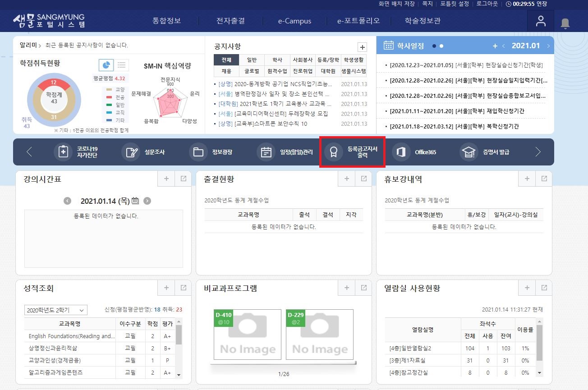Viewport: 588px width, 390px height.
Task: Expand 공지사항 with the plus button
Action: [362, 47]
